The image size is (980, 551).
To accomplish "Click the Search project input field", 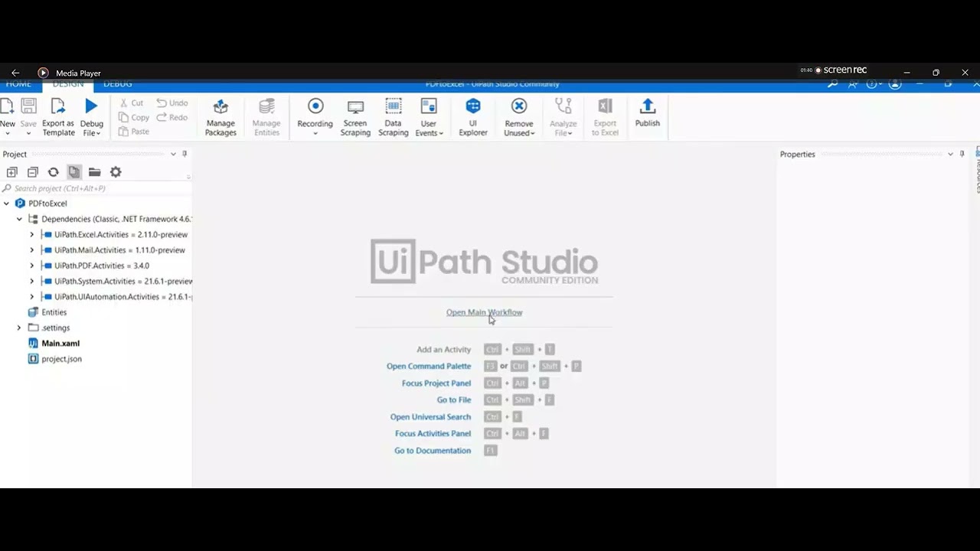I will (x=96, y=188).
